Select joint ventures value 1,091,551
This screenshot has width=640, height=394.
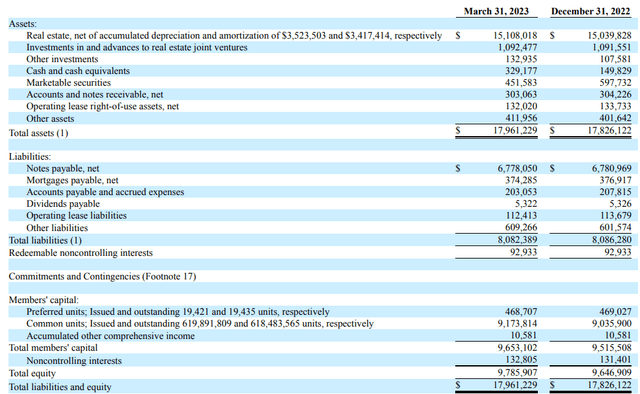[x=612, y=47]
